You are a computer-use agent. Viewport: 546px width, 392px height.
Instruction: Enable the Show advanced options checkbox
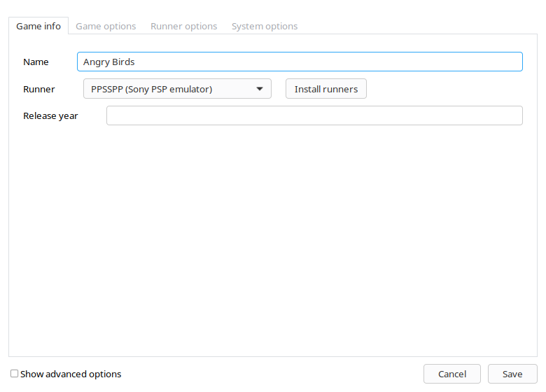click(14, 374)
